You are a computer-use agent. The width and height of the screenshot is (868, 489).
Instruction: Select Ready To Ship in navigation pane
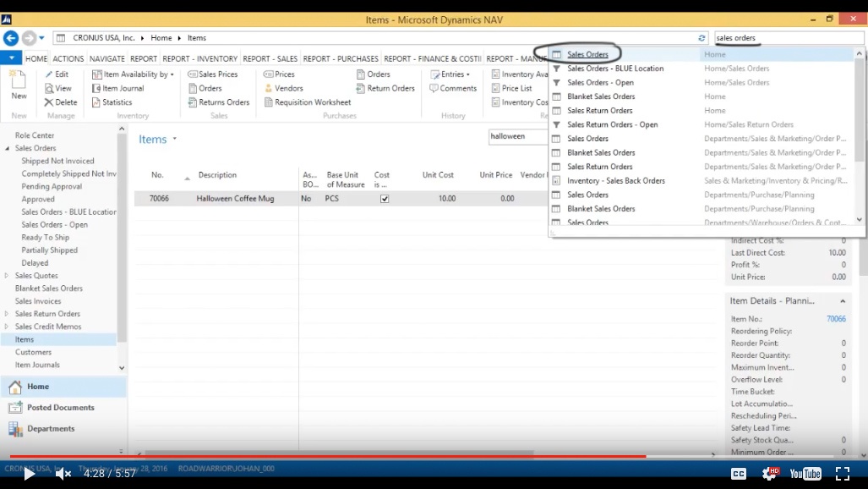(x=46, y=237)
